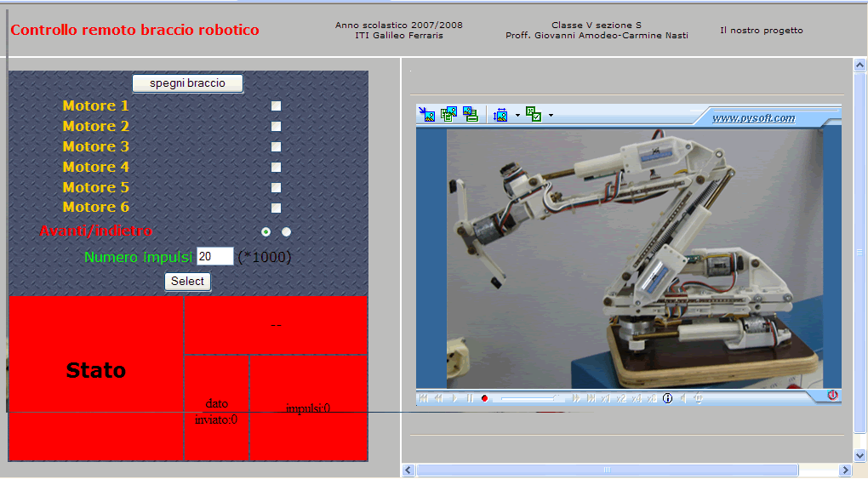Click the www.pysoft.com link
The width and height of the screenshot is (868, 479).
click(753, 118)
